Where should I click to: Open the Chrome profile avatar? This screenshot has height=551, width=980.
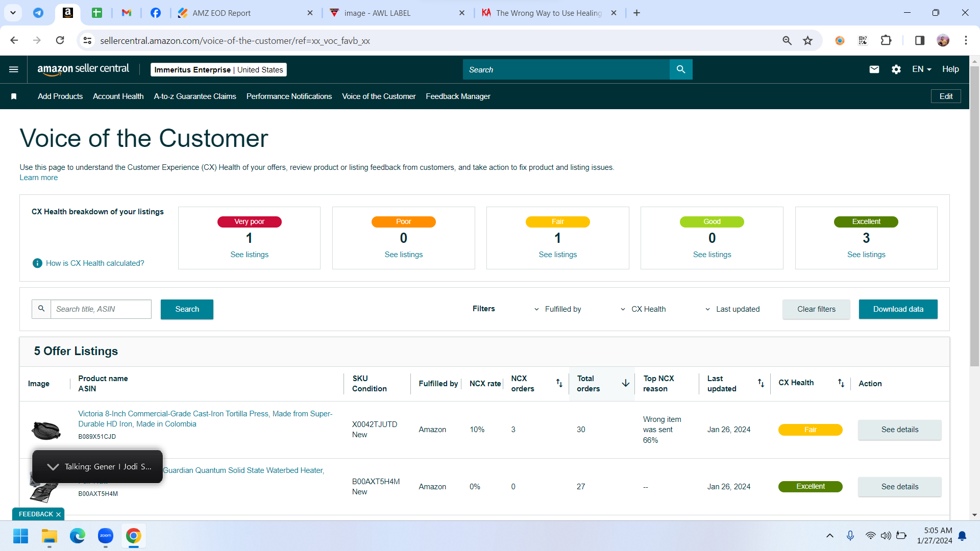click(x=943, y=40)
